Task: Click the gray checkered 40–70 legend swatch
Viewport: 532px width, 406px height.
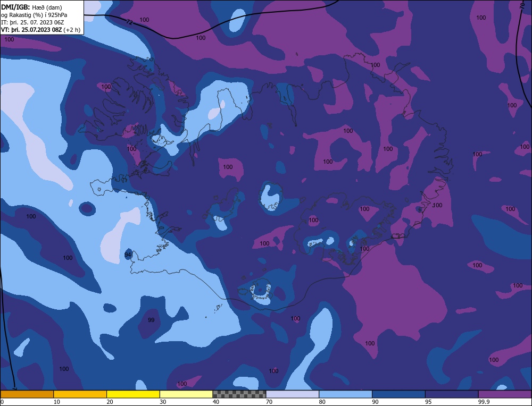Action: tap(239, 394)
